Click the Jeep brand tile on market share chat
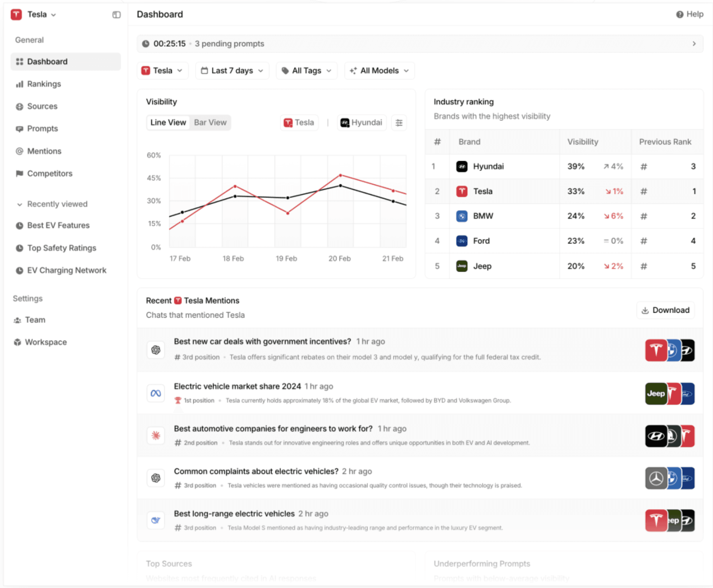Viewport: 713px width, 588px height. (656, 394)
